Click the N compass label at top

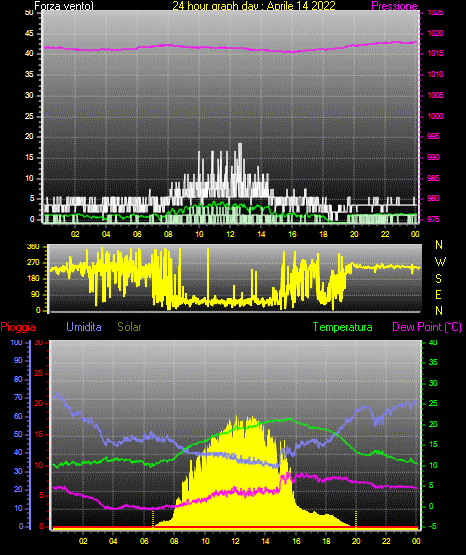pyautogui.click(x=439, y=245)
